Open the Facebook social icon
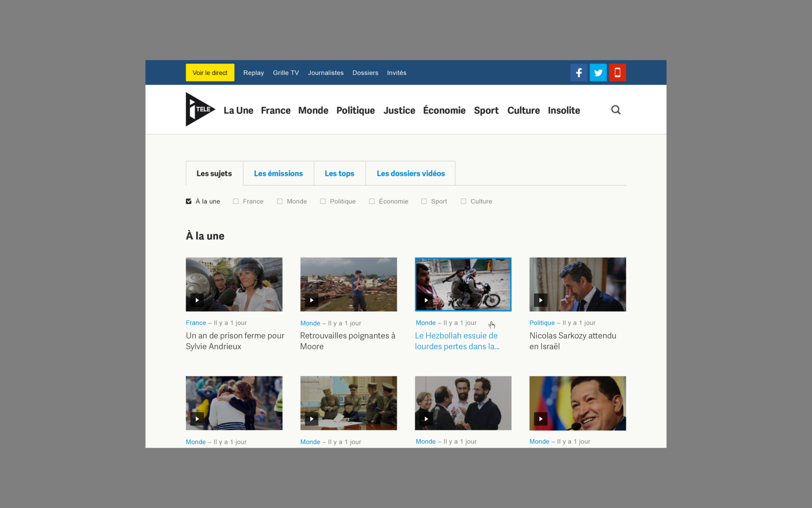The width and height of the screenshot is (812, 508). (x=579, y=72)
